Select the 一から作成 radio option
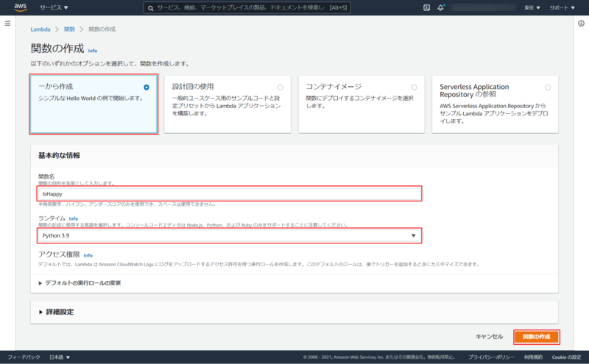 (x=147, y=88)
